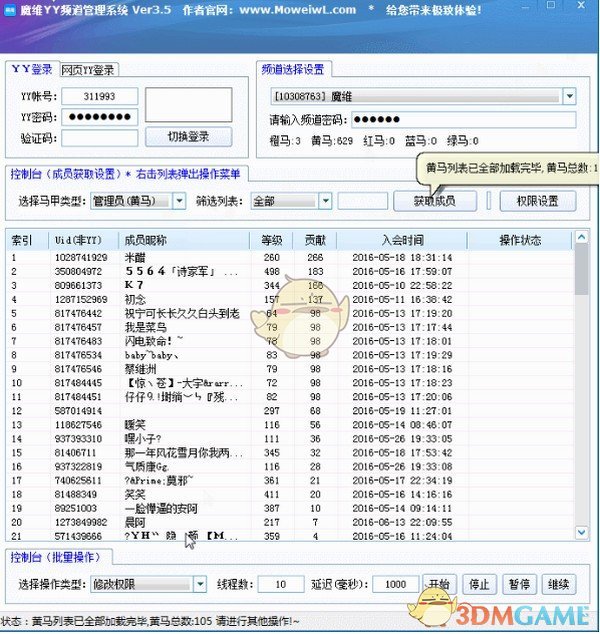
Task: Switch to 网页YY登录 tab
Action: tap(88, 70)
